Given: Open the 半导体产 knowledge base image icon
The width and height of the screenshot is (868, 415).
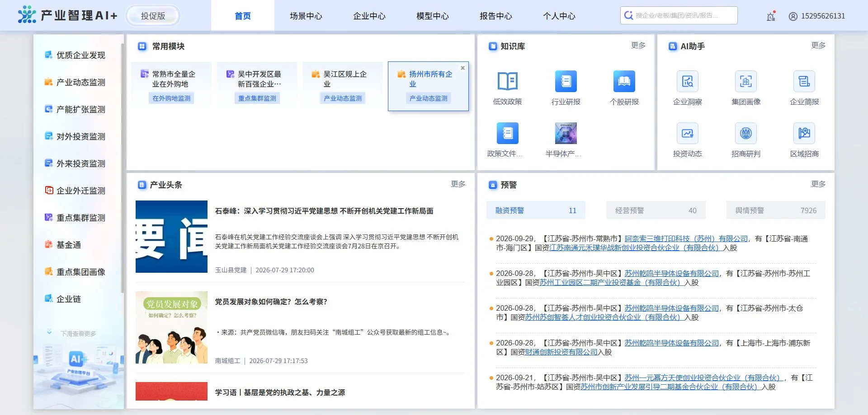Looking at the screenshot, I should [x=566, y=133].
